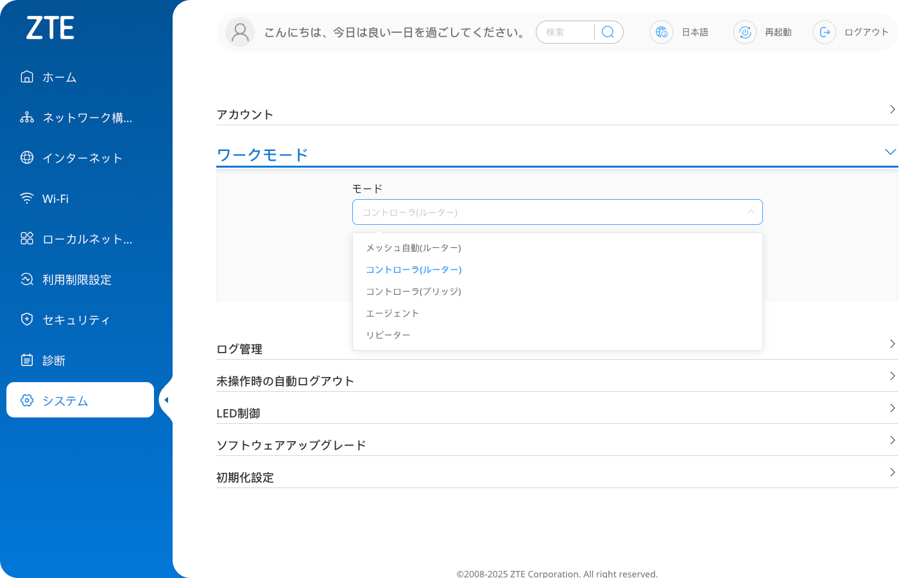Select コントローラ(ブリッジ) mode
This screenshot has height=578, width=924.
413,291
